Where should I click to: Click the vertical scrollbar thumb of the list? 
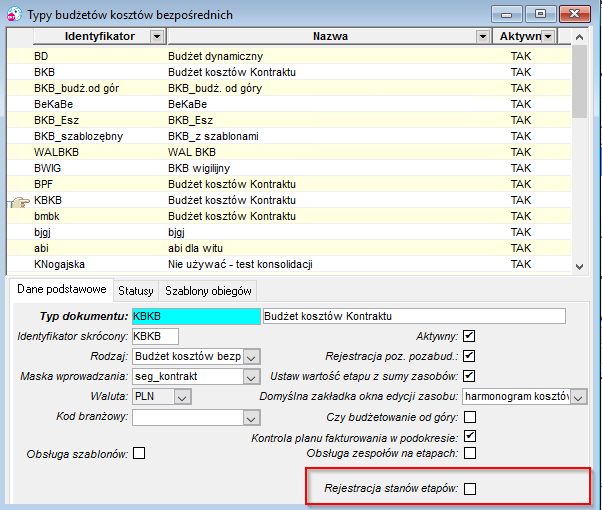coord(579,81)
